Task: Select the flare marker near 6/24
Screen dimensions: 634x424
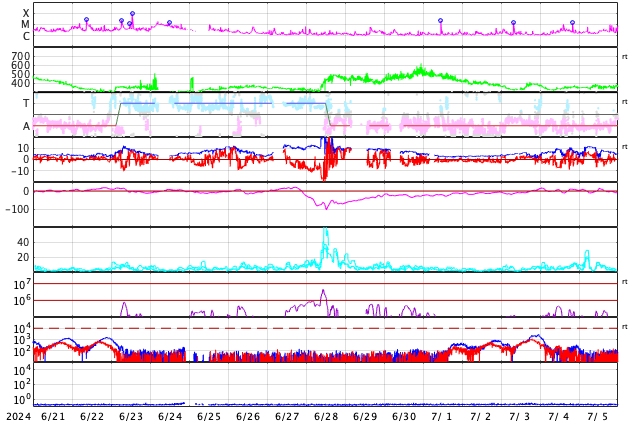Action: point(169,23)
